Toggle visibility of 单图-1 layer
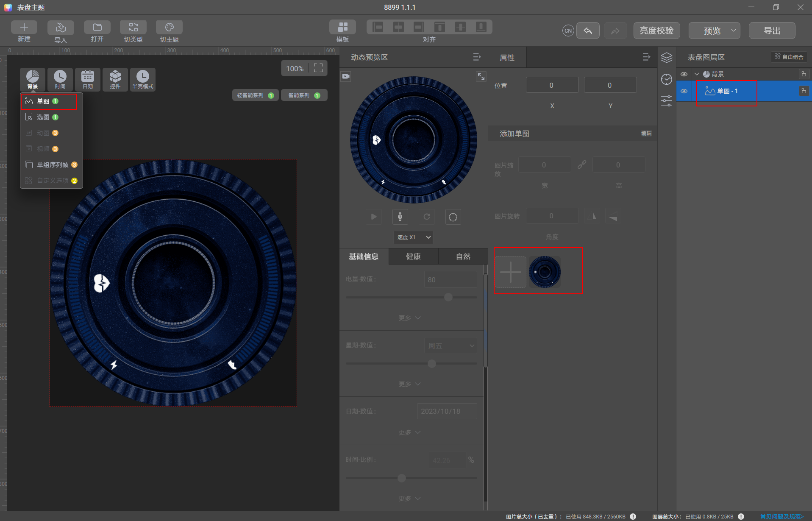This screenshot has height=521, width=812. (x=684, y=91)
